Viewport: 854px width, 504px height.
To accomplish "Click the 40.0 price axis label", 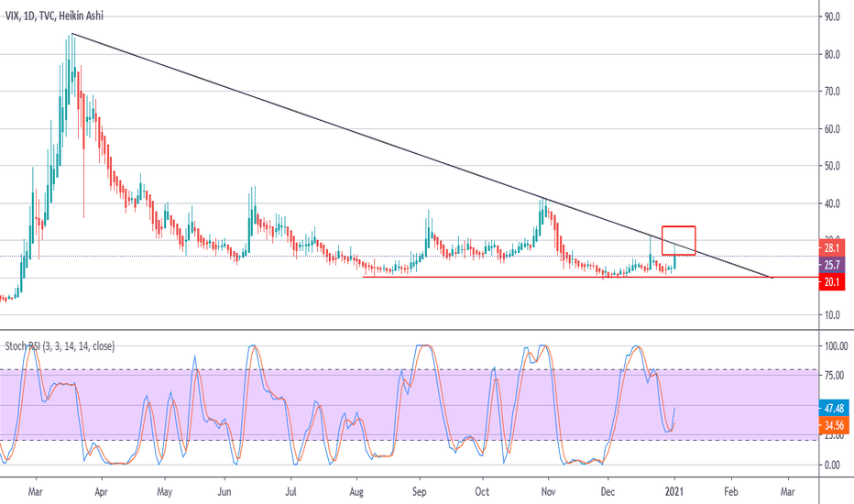I will pyautogui.click(x=832, y=203).
